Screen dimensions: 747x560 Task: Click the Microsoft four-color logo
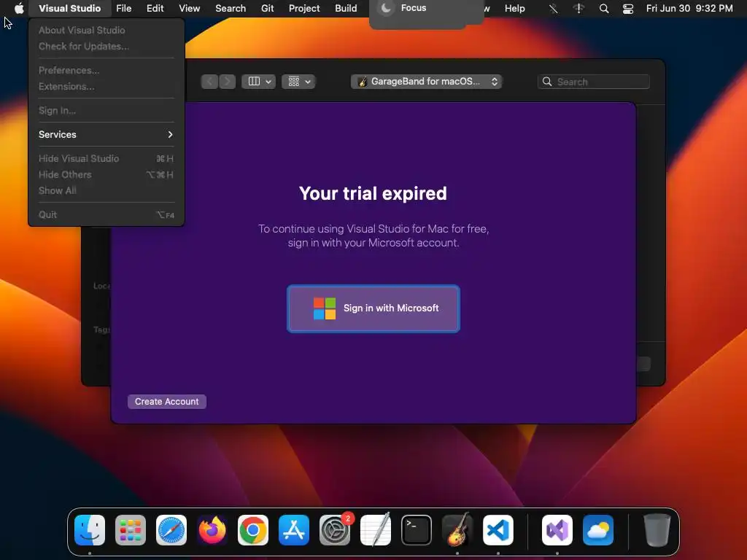[x=325, y=308]
